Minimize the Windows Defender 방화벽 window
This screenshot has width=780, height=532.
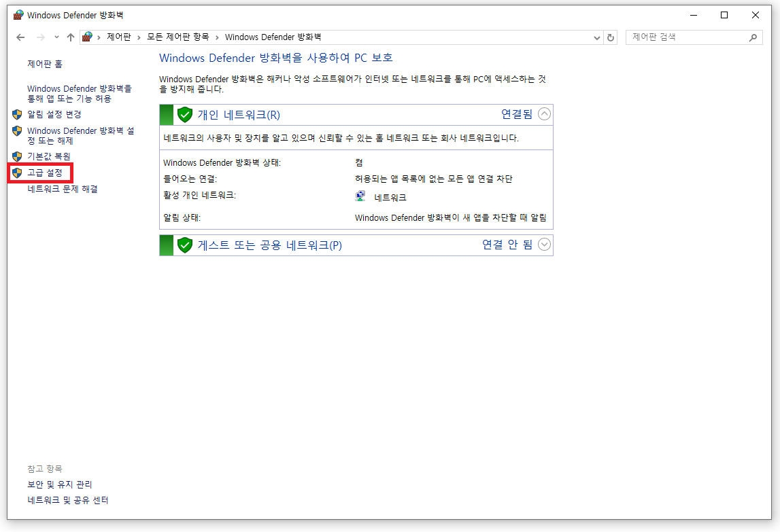pos(694,16)
